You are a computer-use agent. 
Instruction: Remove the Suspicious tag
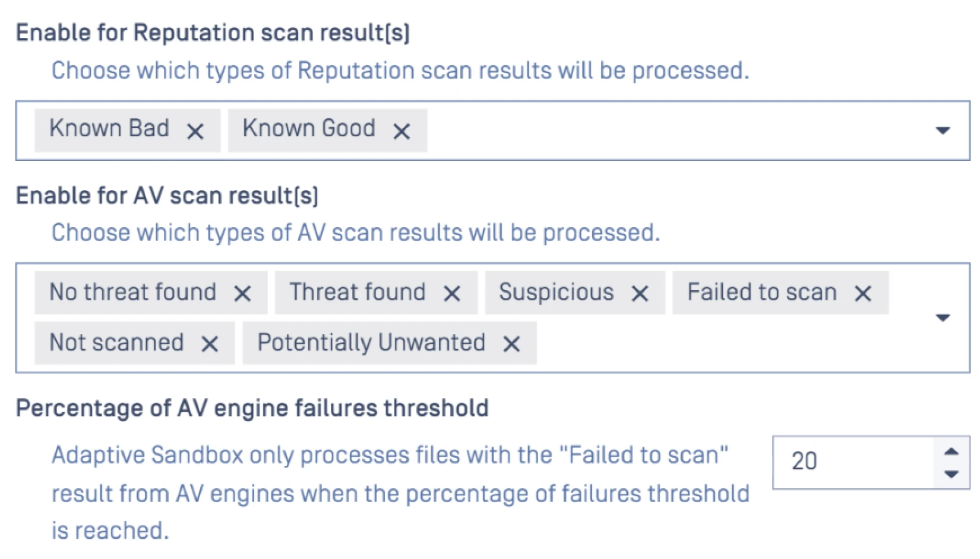click(x=640, y=293)
